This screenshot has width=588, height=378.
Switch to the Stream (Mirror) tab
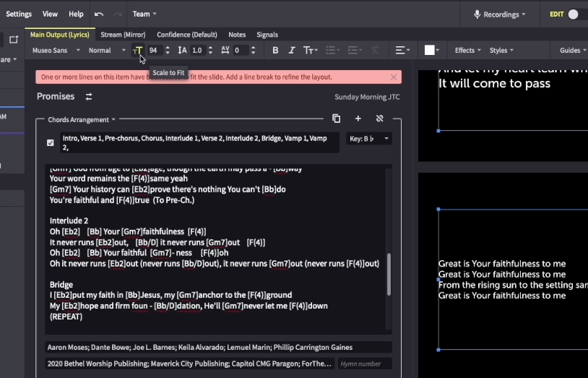tap(123, 35)
